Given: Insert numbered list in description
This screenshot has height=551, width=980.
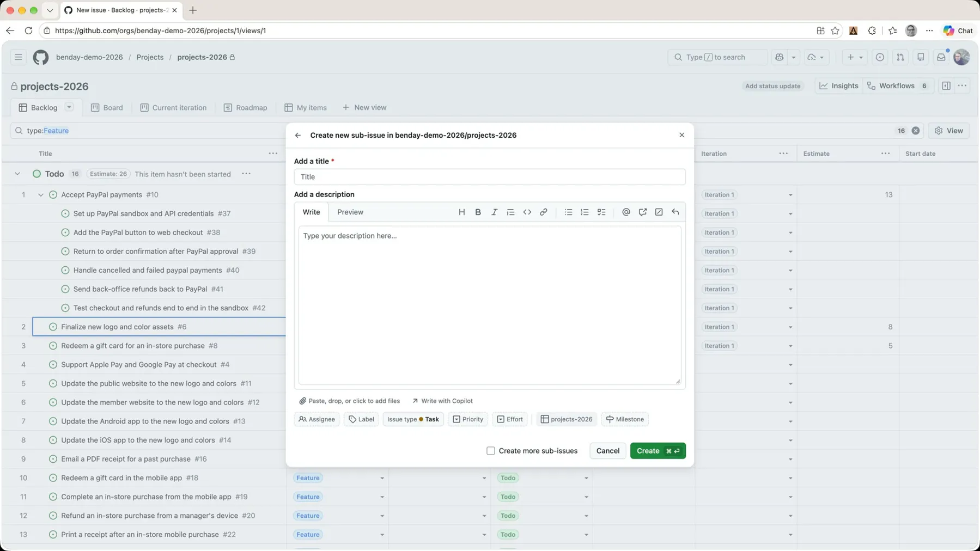Looking at the screenshot, I should [x=585, y=212].
